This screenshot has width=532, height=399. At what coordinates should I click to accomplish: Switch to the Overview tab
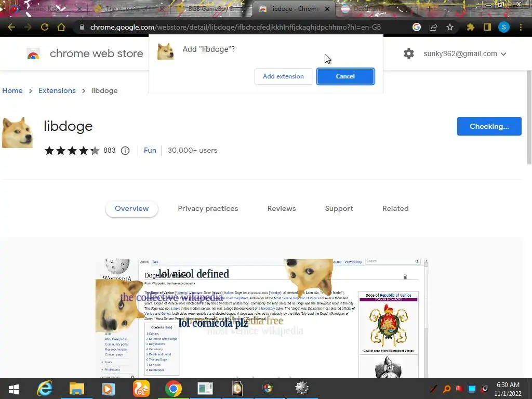click(131, 209)
